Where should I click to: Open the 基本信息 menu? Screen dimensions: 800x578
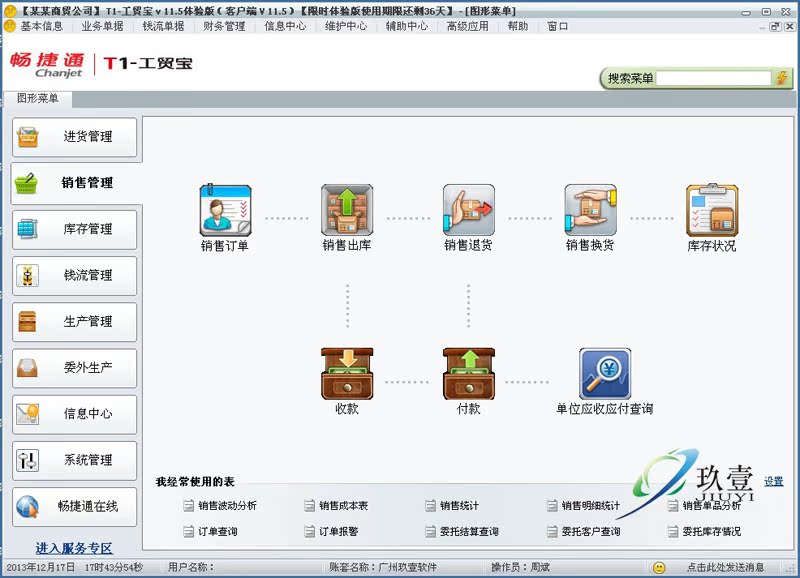click(42, 26)
